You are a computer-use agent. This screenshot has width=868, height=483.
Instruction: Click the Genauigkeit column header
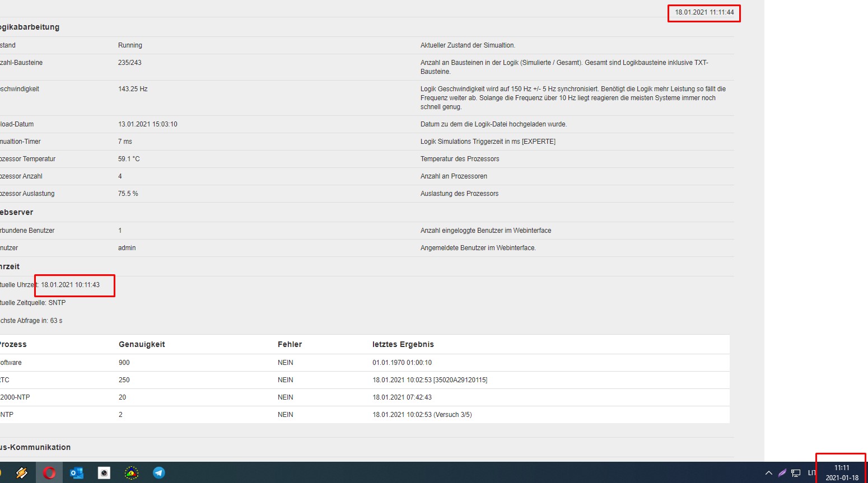pos(142,344)
